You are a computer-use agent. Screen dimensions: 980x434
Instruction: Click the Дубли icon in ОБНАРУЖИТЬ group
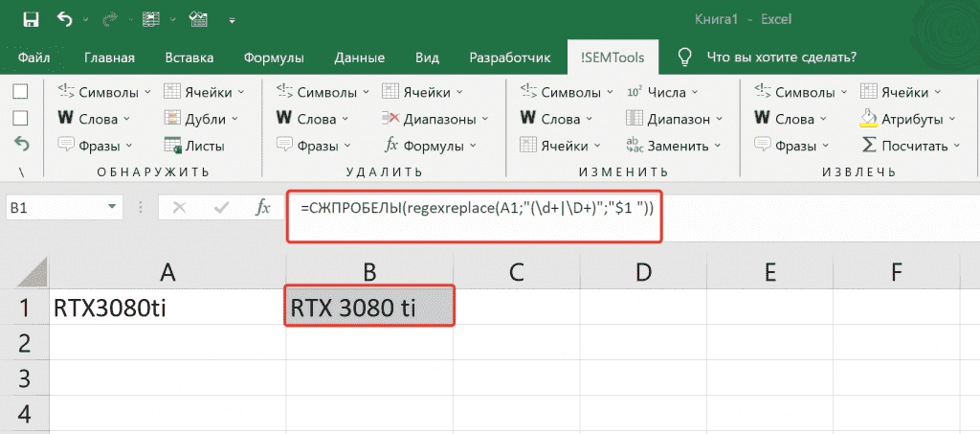coord(173,120)
